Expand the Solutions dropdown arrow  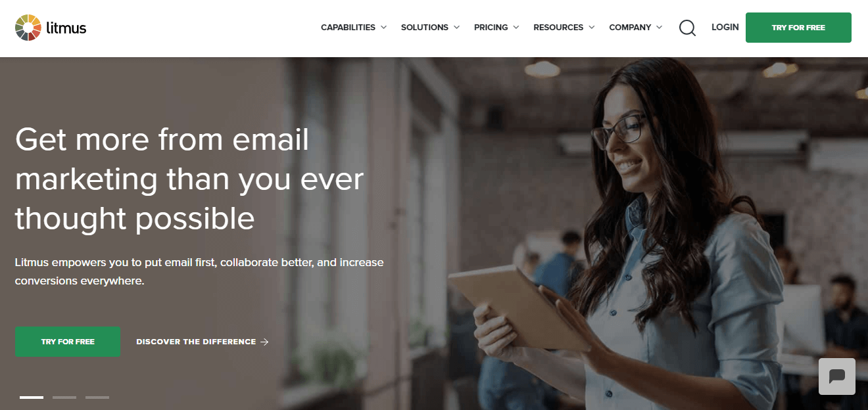(456, 28)
